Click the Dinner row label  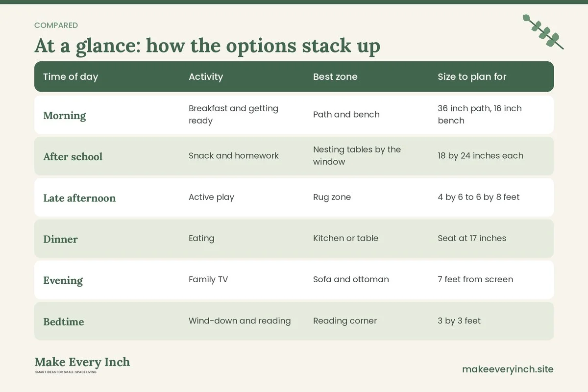click(61, 239)
